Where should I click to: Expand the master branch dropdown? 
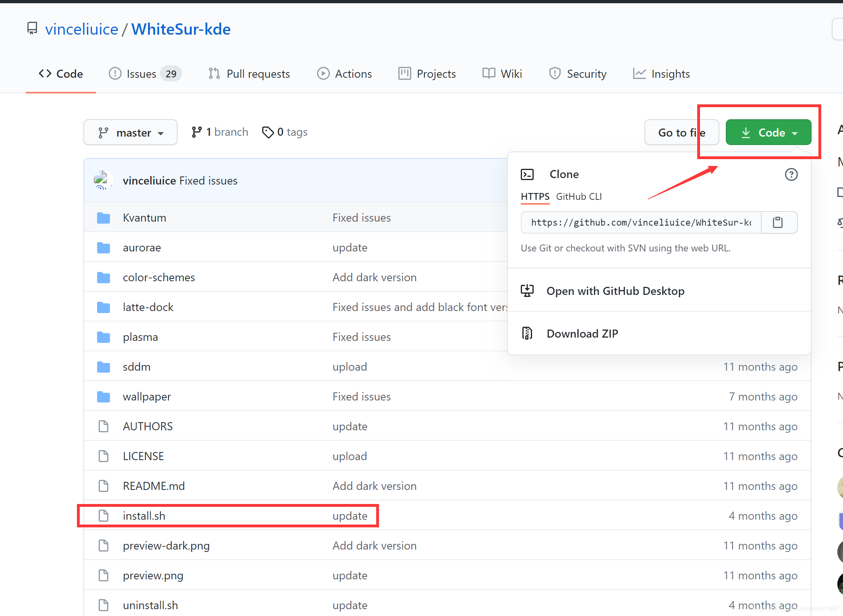(x=130, y=132)
